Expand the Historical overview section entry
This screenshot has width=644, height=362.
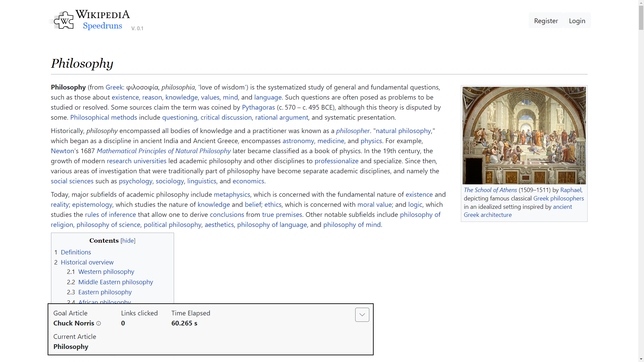point(87,262)
